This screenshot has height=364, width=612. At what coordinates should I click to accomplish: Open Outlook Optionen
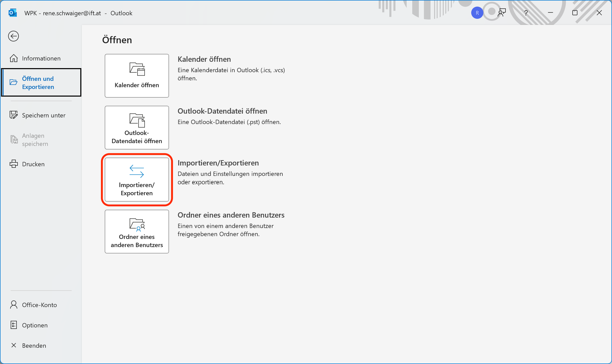[x=41, y=325]
